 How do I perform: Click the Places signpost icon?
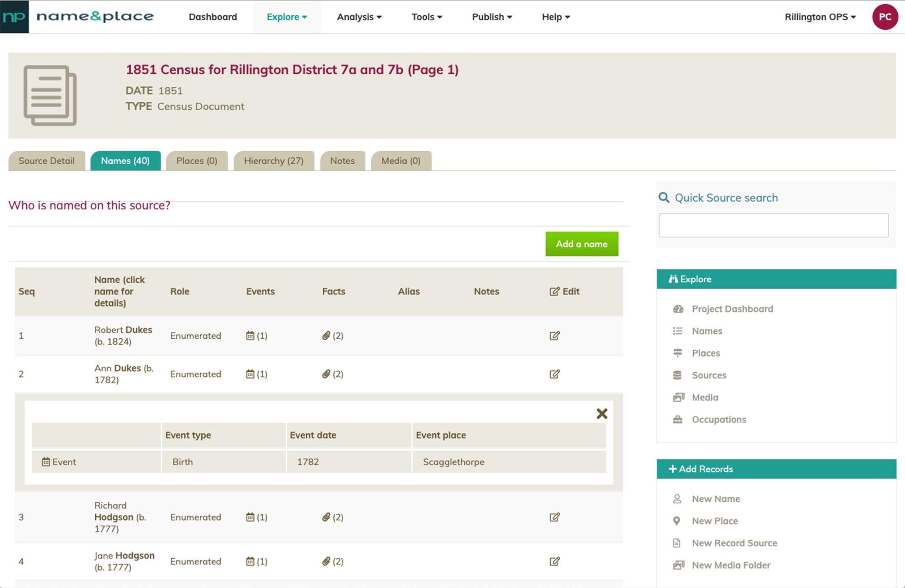(x=677, y=353)
